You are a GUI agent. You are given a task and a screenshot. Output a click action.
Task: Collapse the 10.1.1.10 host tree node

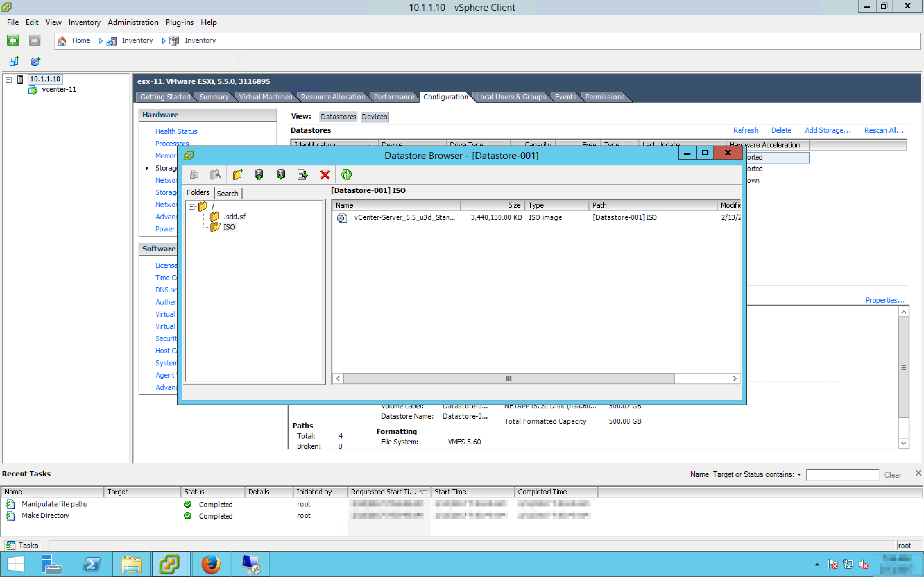[9, 79]
